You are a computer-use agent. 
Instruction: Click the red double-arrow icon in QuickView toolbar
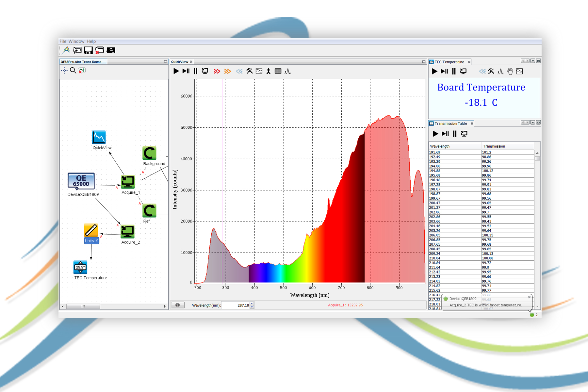[217, 71]
